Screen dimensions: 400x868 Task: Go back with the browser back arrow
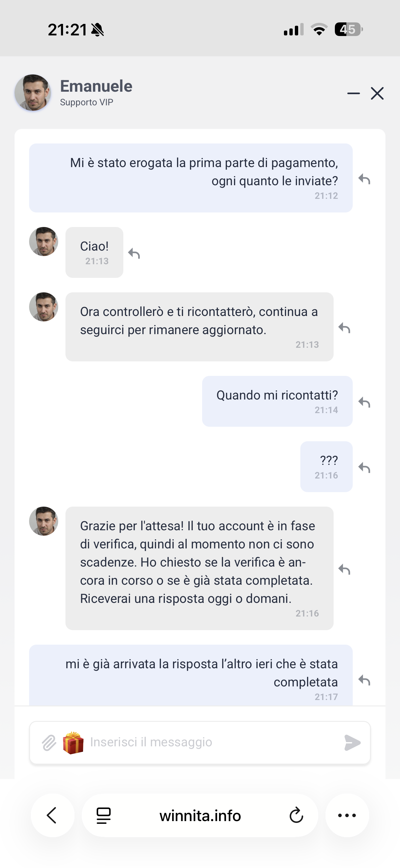coord(52,815)
